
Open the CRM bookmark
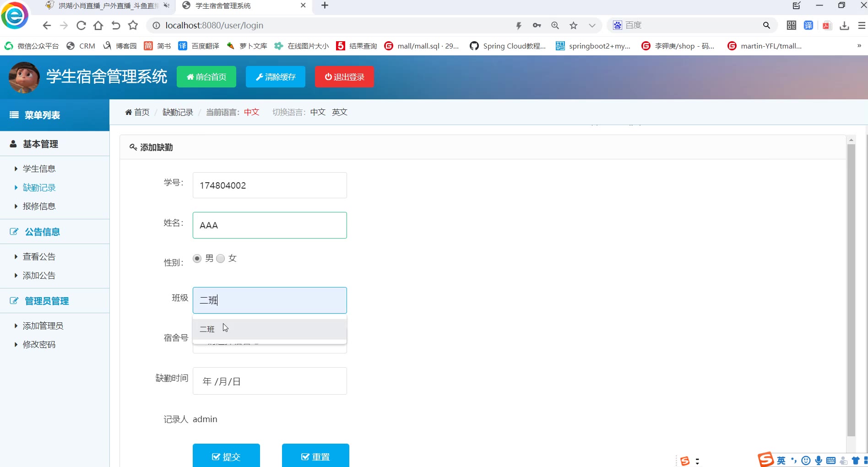tap(81, 46)
